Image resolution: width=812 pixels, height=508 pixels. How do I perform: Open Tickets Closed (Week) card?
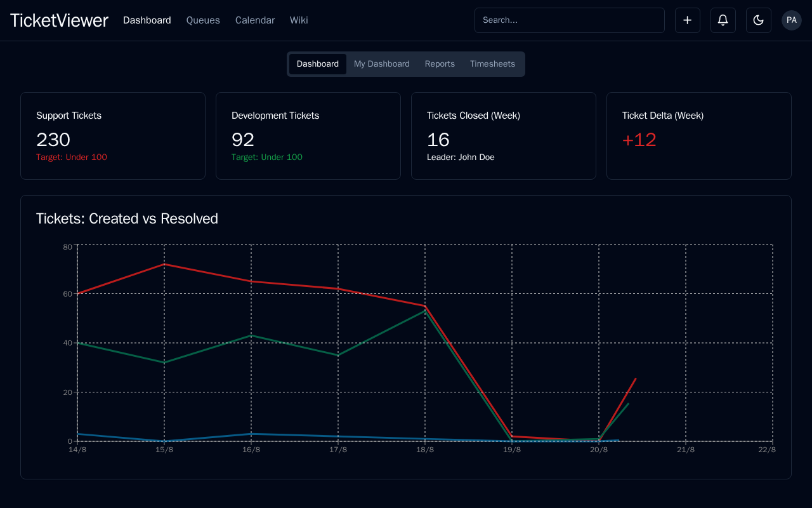[x=504, y=136]
